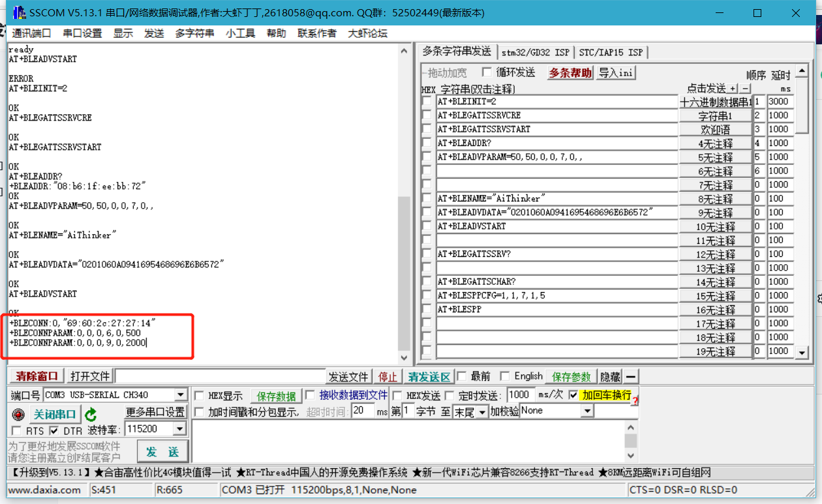
Task: Enable 接收数据到文件 checkbox
Action: click(310, 395)
